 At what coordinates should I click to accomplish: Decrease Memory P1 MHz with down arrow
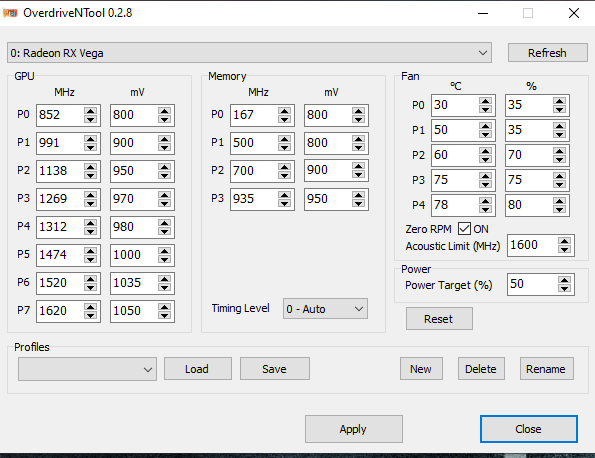[284, 148]
